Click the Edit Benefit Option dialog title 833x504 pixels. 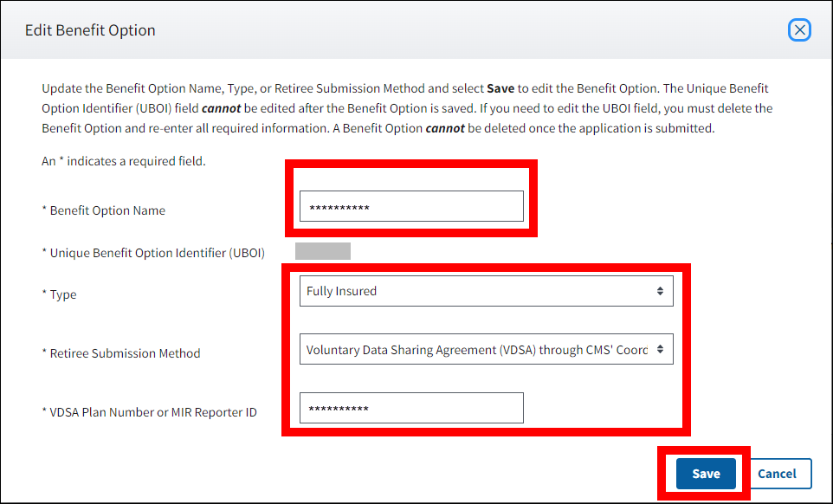[90, 30]
